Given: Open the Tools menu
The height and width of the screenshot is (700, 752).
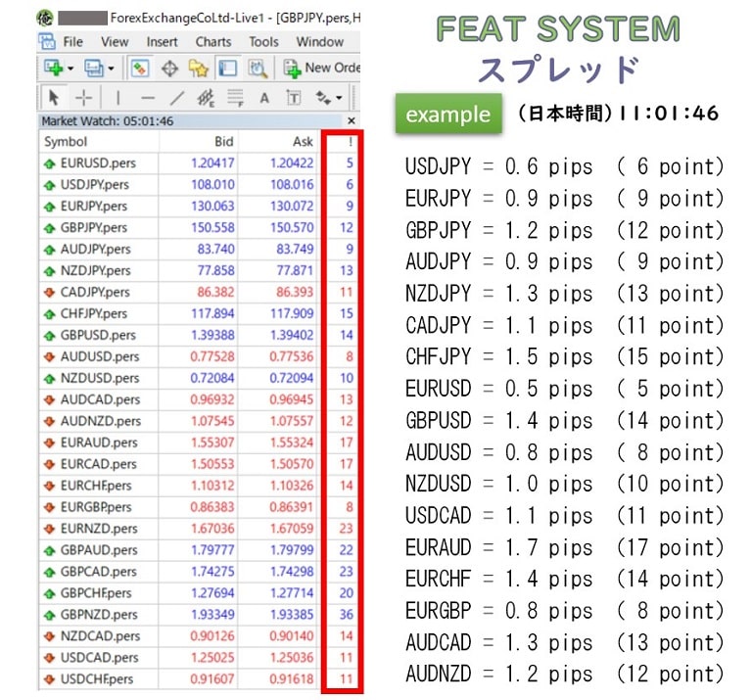Looking at the screenshot, I should (x=263, y=42).
